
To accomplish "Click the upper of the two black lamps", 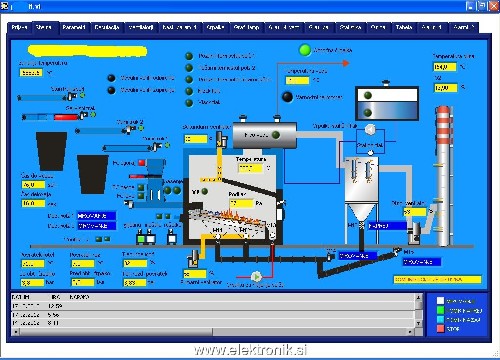I will click(111, 78).
